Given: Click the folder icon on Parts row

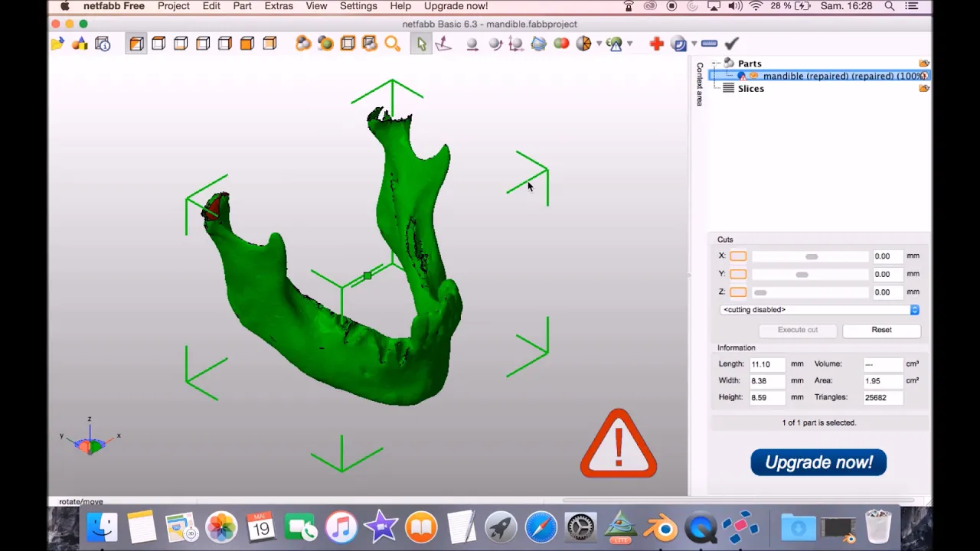Looking at the screenshot, I should click(924, 64).
